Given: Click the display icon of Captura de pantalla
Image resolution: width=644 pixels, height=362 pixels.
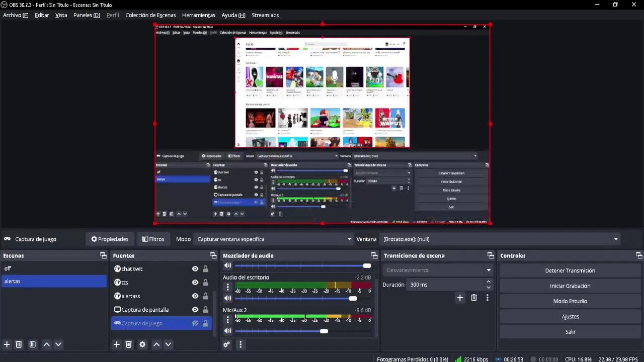Looking at the screenshot, I should pyautogui.click(x=117, y=310).
